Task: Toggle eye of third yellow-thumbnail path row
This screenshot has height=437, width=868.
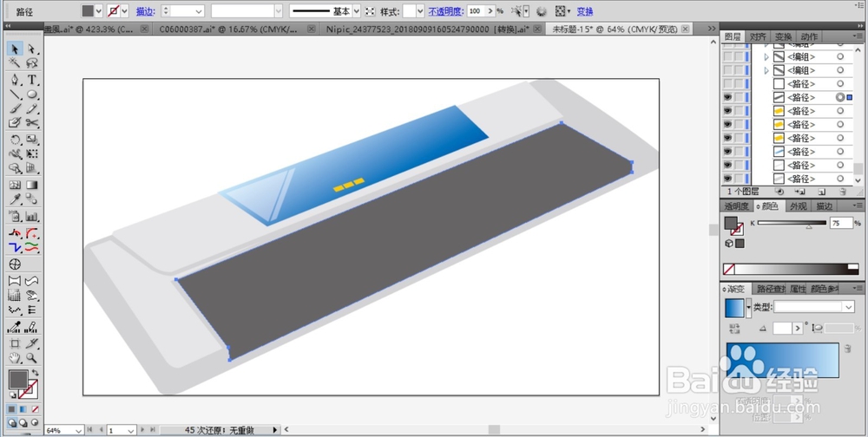Action: 727,138
